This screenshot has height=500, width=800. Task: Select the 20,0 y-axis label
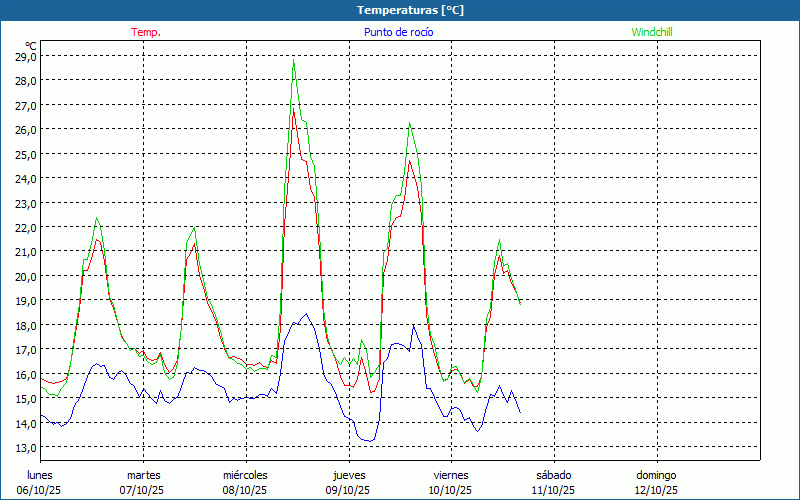coord(26,276)
